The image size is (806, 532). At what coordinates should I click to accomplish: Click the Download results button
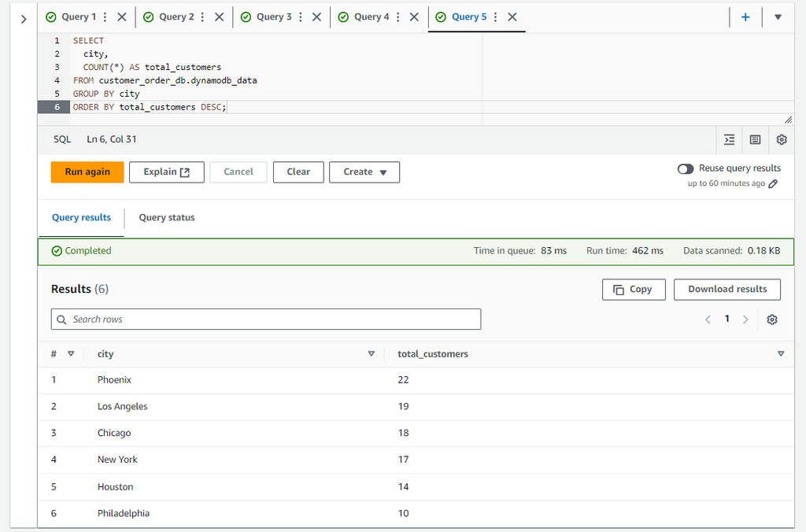[727, 290]
